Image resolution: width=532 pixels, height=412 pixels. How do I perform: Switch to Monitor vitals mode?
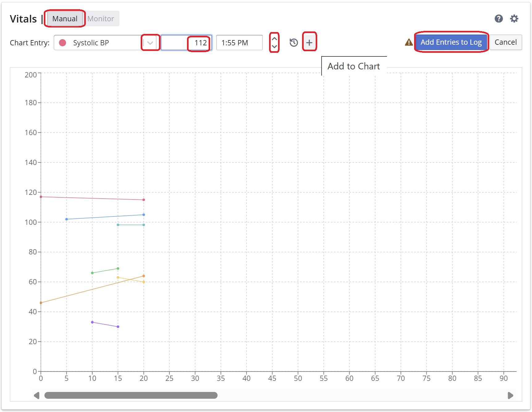pyautogui.click(x=101, y=19)
